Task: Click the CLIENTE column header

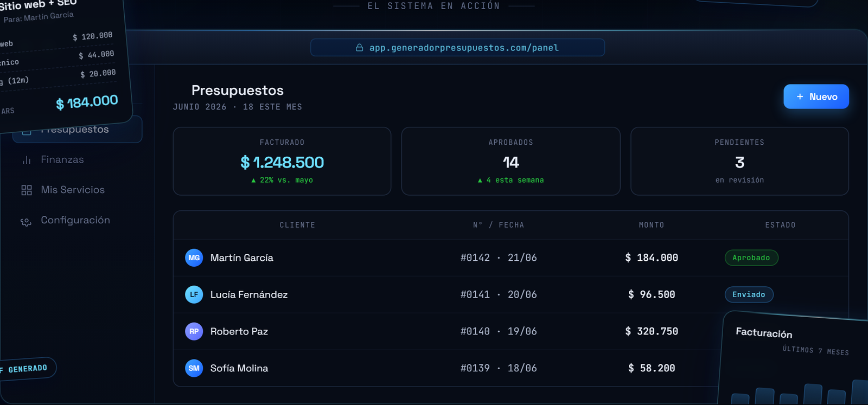Action: click(x=297, y=225)
